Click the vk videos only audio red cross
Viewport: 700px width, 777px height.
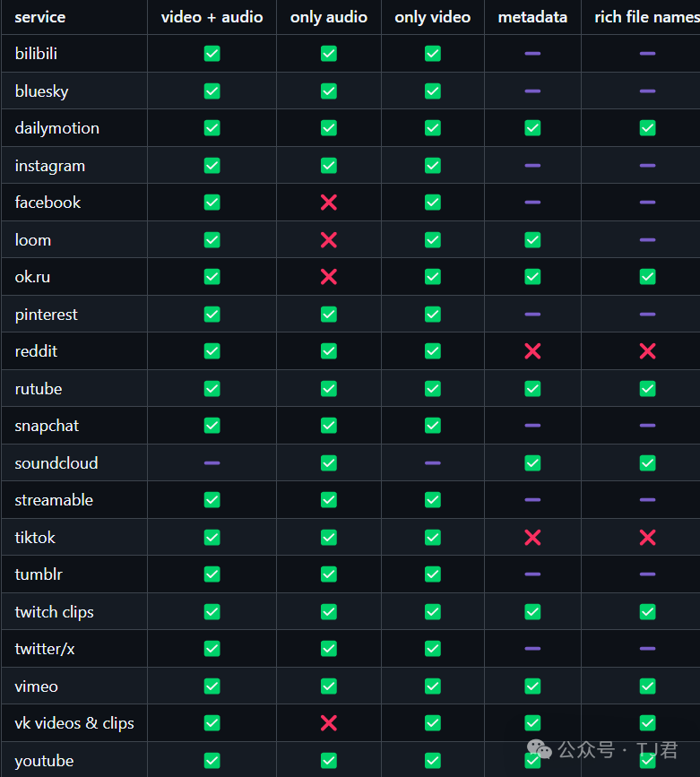[x=329, y=723]
